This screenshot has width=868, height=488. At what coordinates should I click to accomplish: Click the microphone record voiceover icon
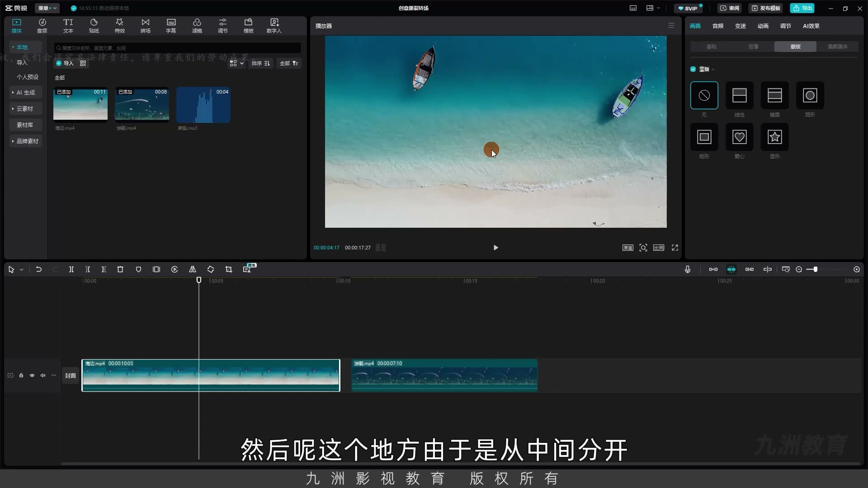coord(688,269)
